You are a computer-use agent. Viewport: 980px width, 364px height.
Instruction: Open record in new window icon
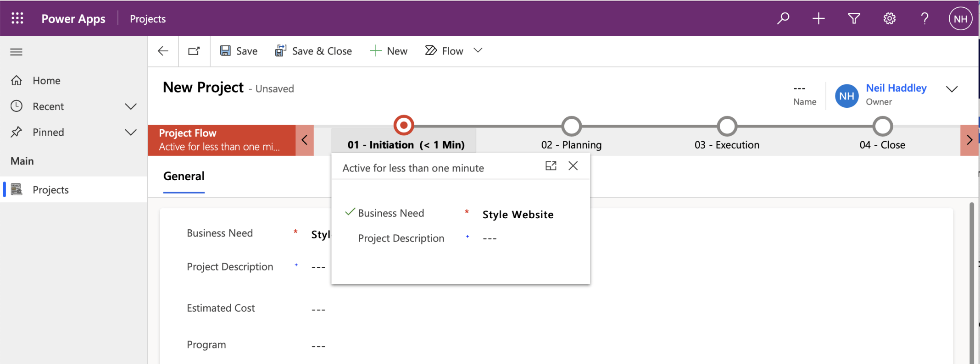coord(194,51)
